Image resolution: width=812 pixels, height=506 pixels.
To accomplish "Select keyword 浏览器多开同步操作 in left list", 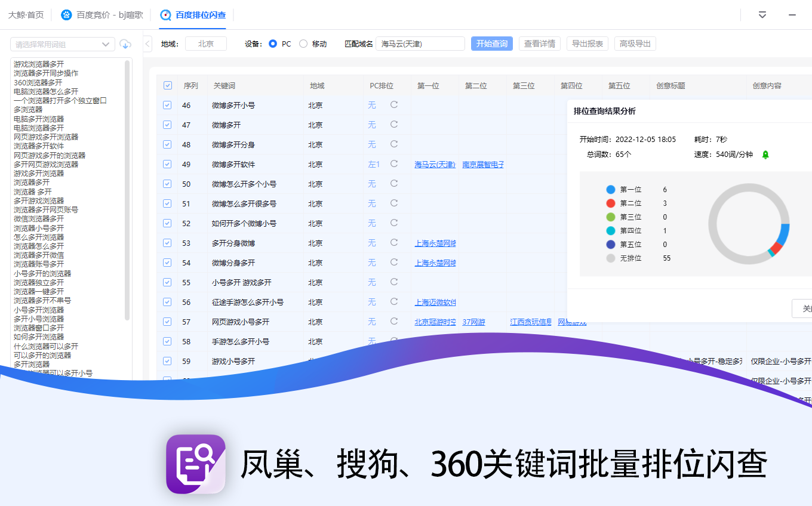I will (46, 73).
